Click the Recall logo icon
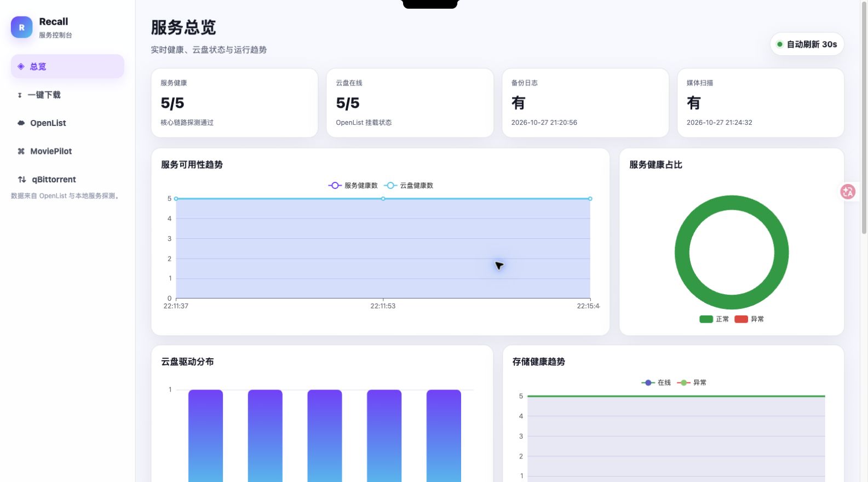Screen dimensions: 868x482 pyautogui.click(x=22, y=27)
